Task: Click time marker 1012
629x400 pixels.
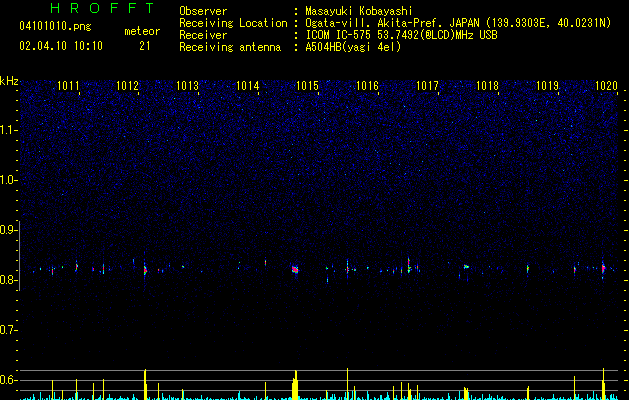Action: point(127,86)
